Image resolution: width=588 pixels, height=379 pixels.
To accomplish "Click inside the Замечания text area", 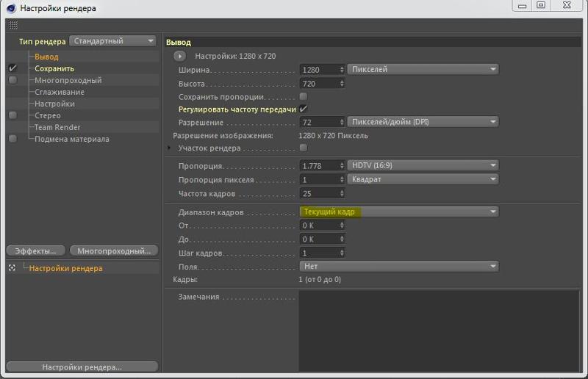I will click(x=439, y=331).
